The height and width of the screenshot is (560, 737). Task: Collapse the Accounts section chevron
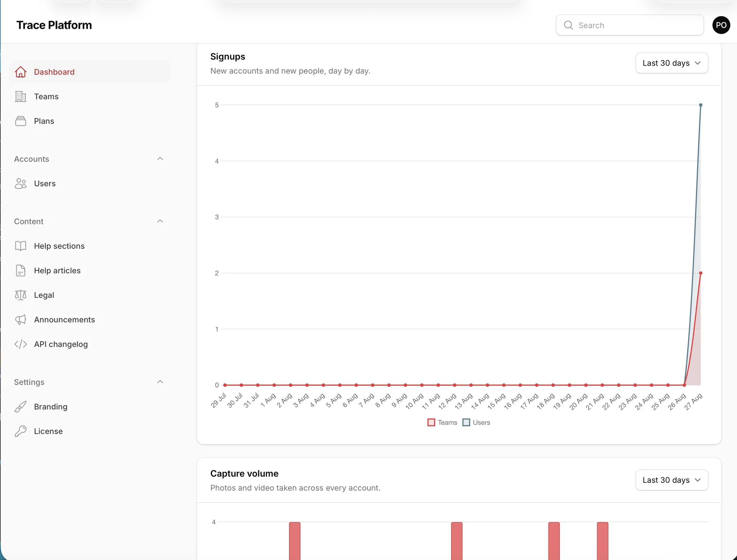[160, 159]
